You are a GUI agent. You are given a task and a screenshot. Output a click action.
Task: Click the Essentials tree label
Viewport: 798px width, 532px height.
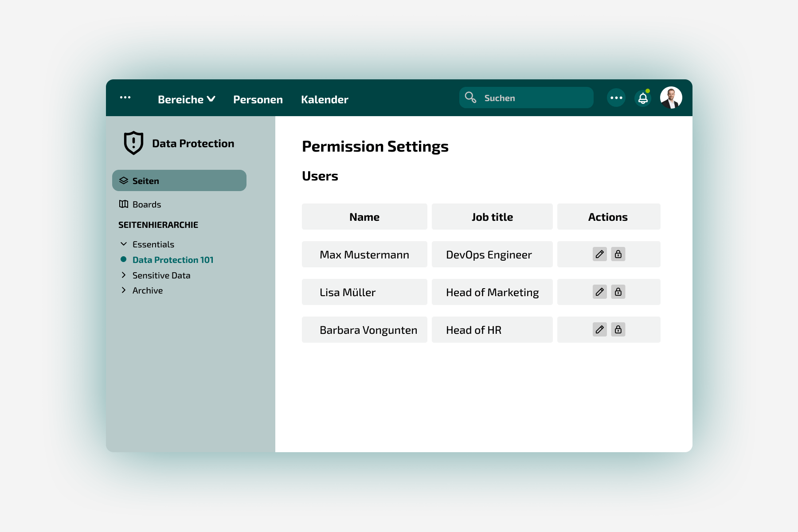pyautogui.click(x=153, y=244)
